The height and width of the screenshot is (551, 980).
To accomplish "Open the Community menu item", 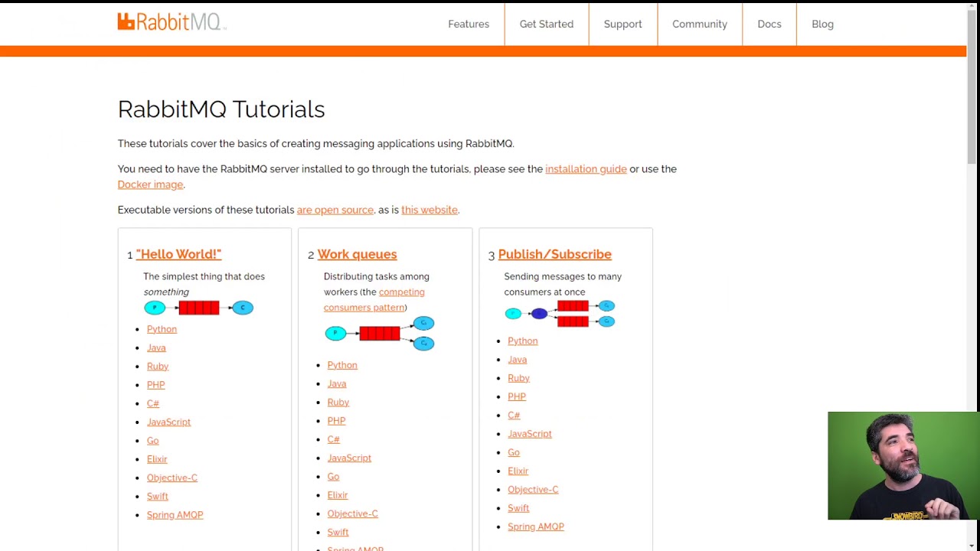I will click(700, 24).
